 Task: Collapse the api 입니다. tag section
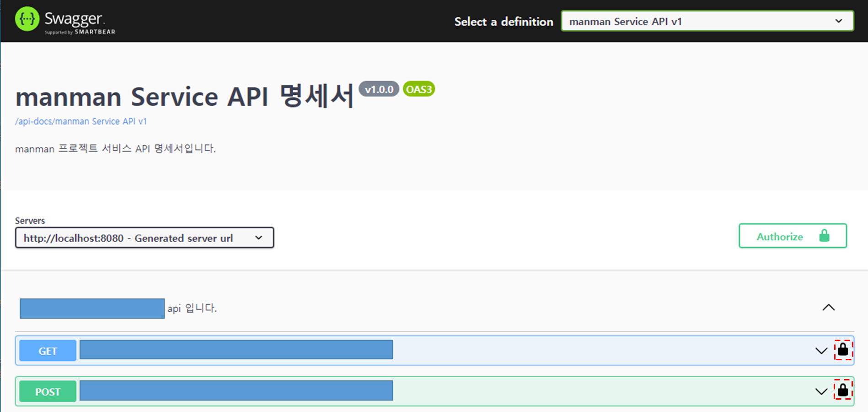[828, 308]
